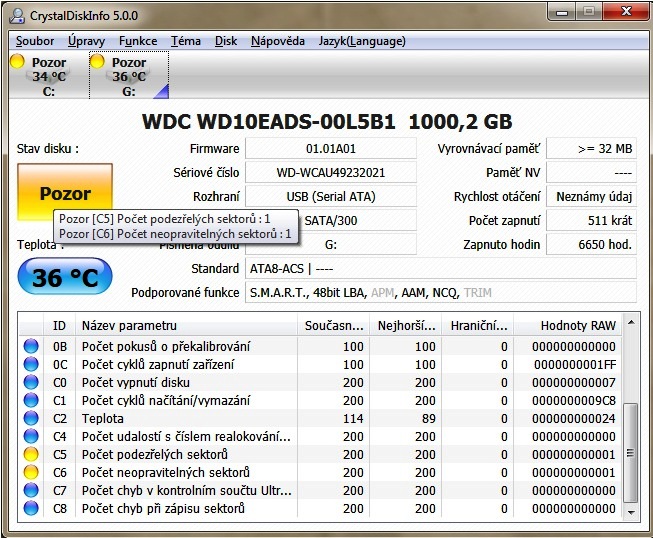
Task: Select the C: disk tab at 34 °C
Action: 48,76
